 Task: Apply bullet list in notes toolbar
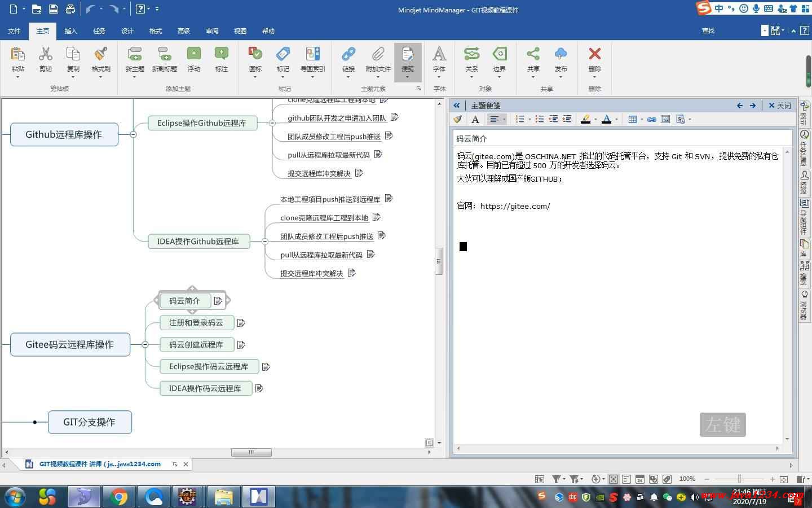(x=540, y=119)
